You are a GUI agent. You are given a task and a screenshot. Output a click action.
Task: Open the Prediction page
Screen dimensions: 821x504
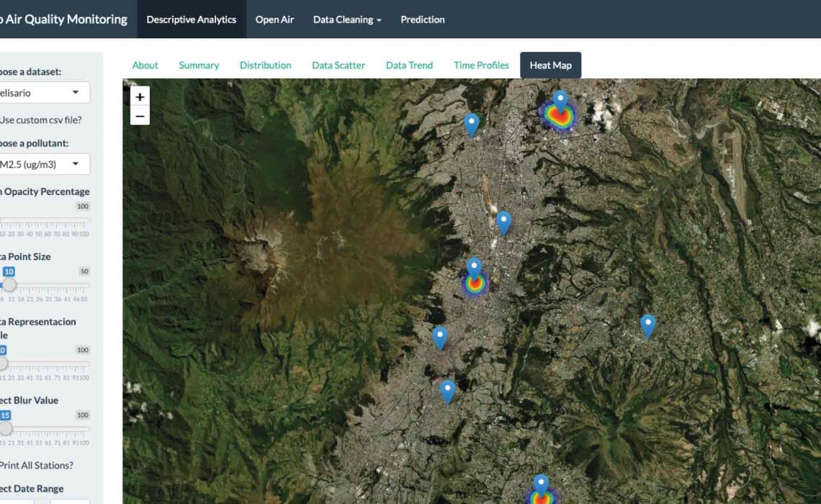(423, 19)
